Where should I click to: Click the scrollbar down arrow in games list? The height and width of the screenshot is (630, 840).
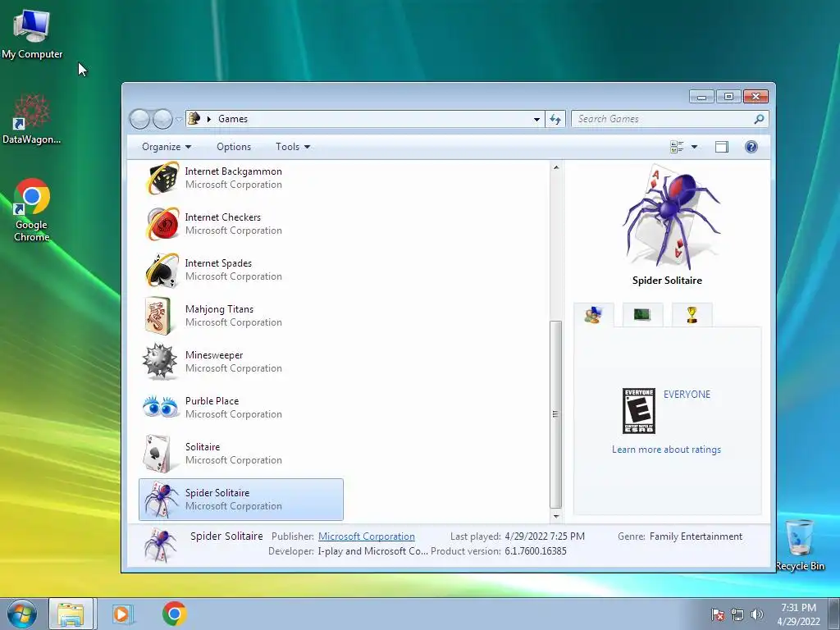coord(556,517)
